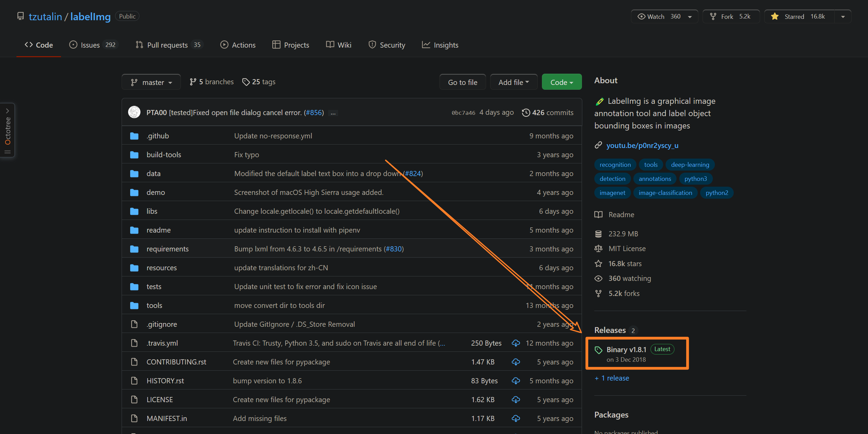Click the cloud download icon for .travis.yml
Screen dimensions: 868x434
coord(516,343)
